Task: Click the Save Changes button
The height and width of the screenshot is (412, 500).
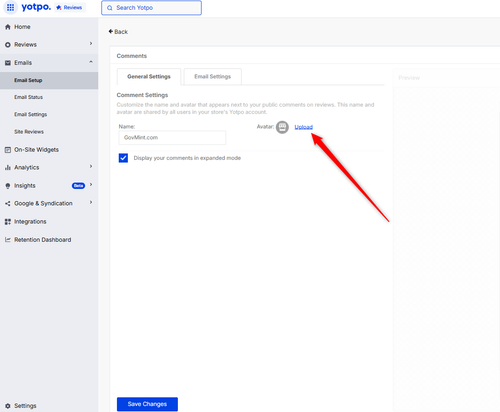Action: (x=147, y=404)
